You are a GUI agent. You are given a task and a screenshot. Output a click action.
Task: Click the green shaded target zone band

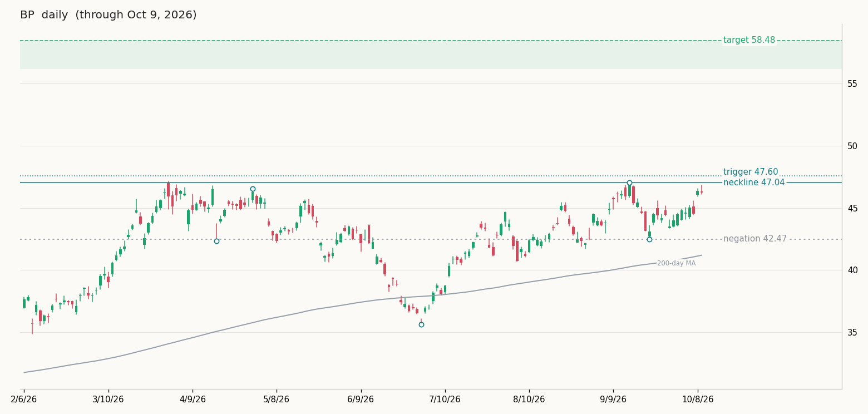pos(431,55)
